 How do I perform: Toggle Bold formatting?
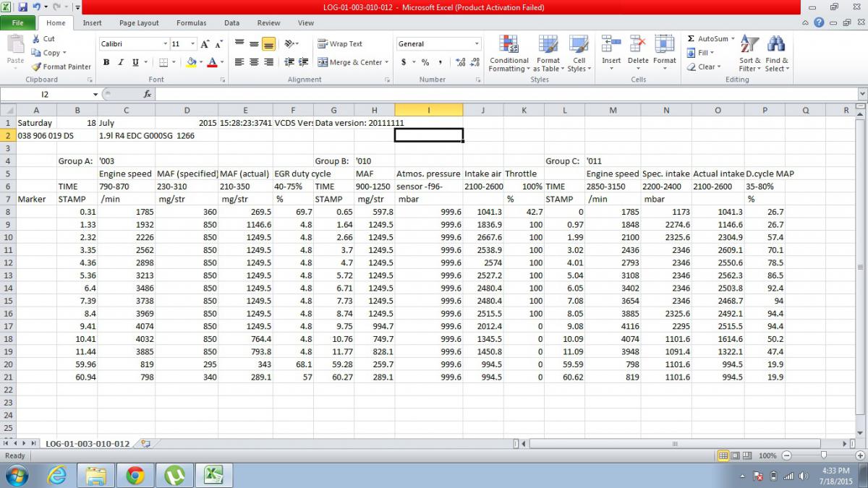pyautogui.click(x=106, y=62)
